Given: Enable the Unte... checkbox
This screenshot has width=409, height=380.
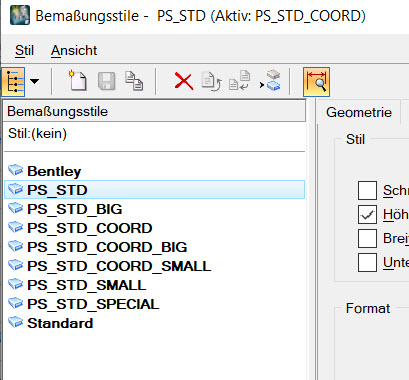Looking at the screenshot, I should (x=367, y=263).
